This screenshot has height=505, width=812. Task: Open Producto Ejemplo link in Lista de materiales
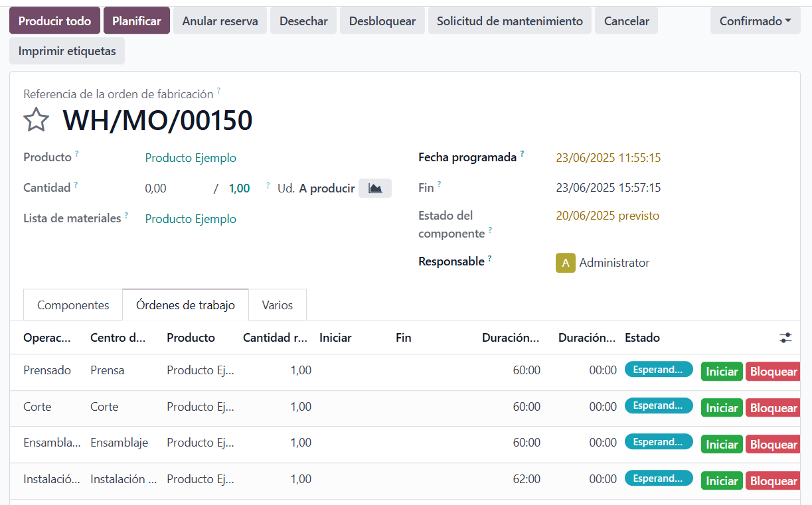191,219
